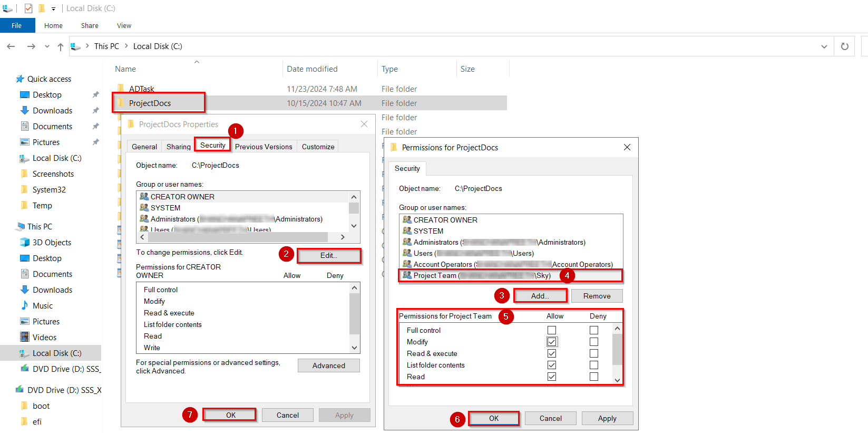
Task: Switch to the Customize tab in Properties
Action: click(x=318, y=147)
